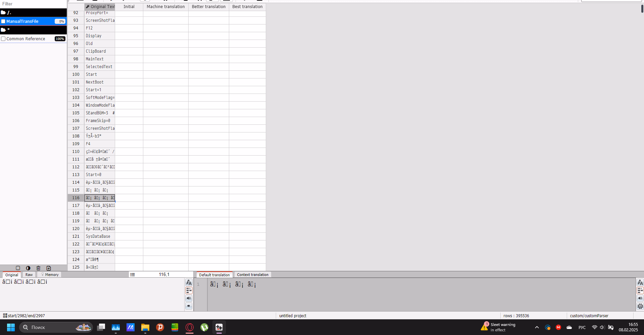Click inside the Default translation text editor
The height and width of the screenshot is (335, 644).
pyautogui.click(x=421, y=294)
